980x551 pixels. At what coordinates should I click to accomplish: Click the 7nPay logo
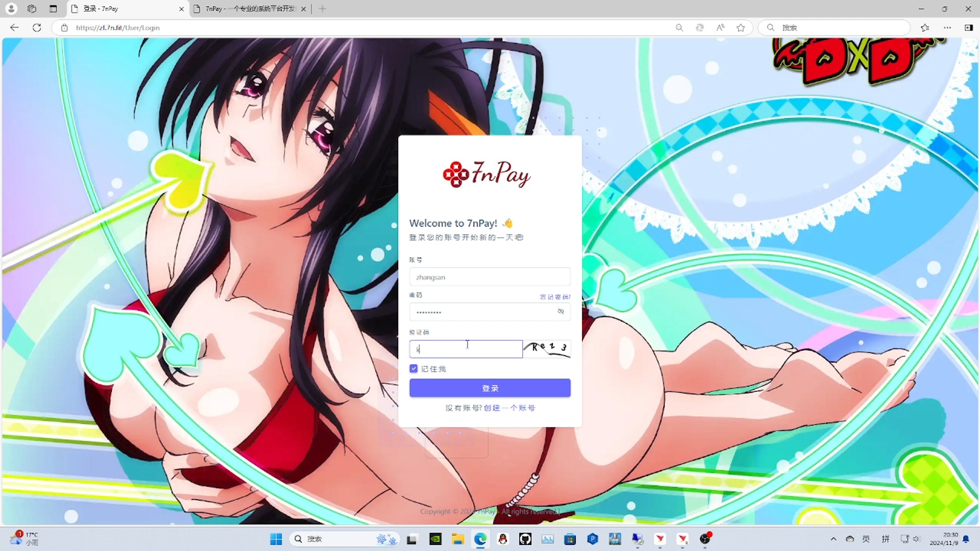click(486, 174)
